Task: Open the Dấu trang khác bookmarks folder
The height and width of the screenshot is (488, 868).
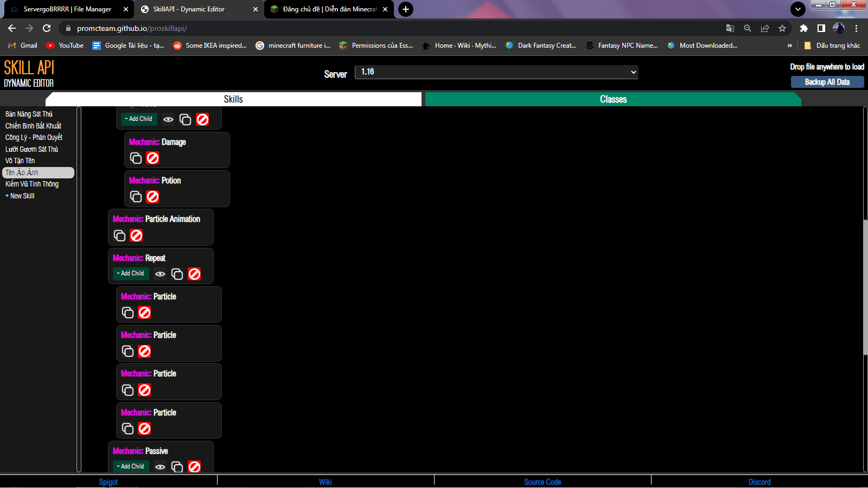Action: [x=832, y=46]
